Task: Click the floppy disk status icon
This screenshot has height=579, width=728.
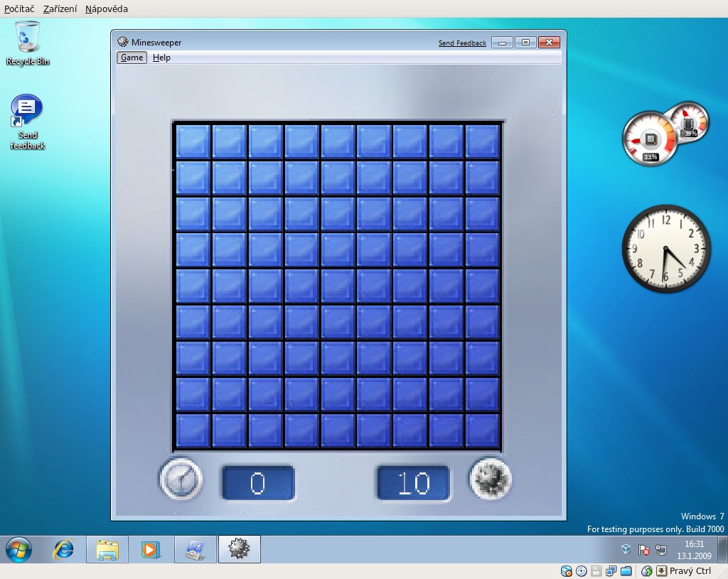Action: [x=596, y=571]
